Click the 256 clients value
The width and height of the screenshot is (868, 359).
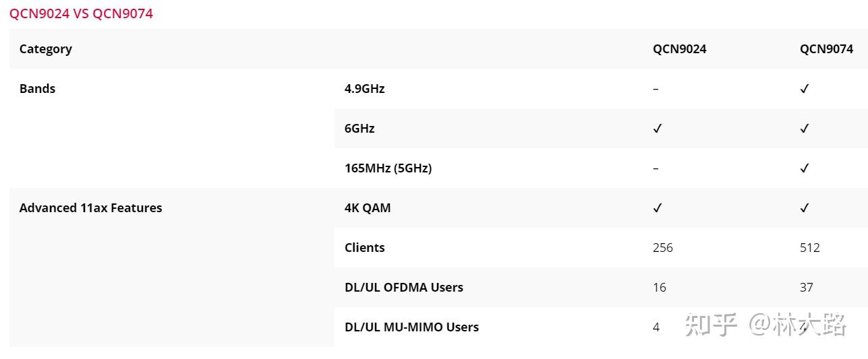tap(662, 247)
